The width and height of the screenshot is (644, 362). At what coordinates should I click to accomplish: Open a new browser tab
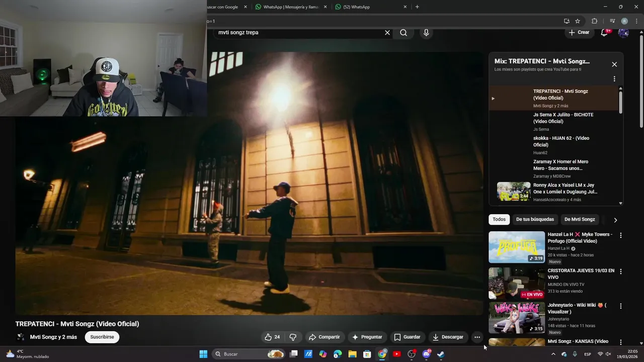tap(417, 7)
